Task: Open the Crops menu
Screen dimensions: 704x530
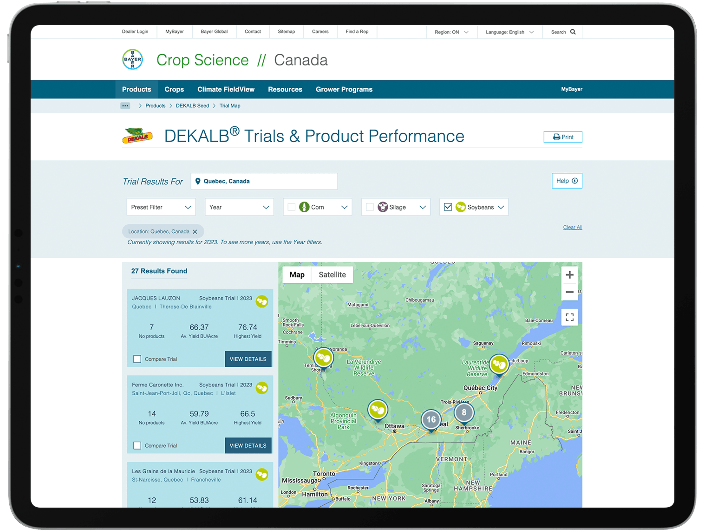Action: (174, 89)
